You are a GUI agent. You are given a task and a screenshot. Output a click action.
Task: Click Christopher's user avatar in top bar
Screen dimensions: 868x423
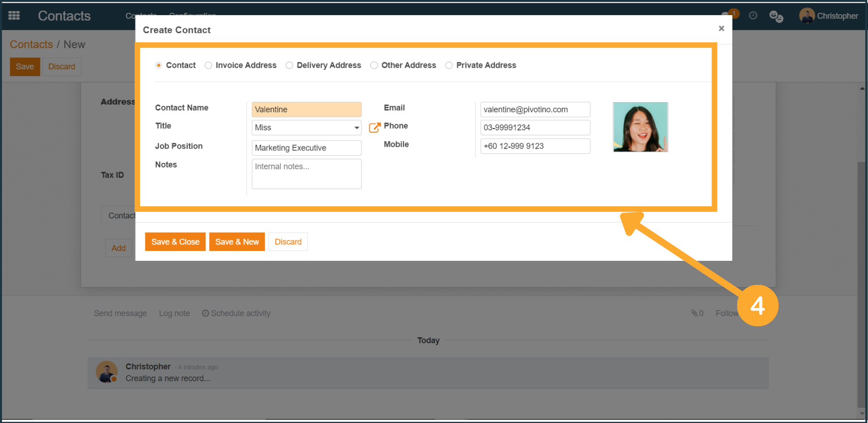coord(807,16)
